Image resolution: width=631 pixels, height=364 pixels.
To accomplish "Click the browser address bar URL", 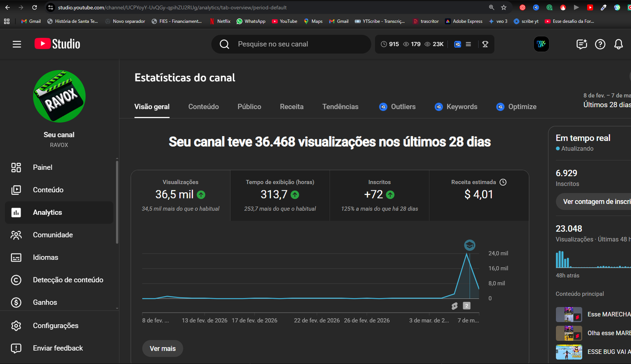I will click(172, 7).
